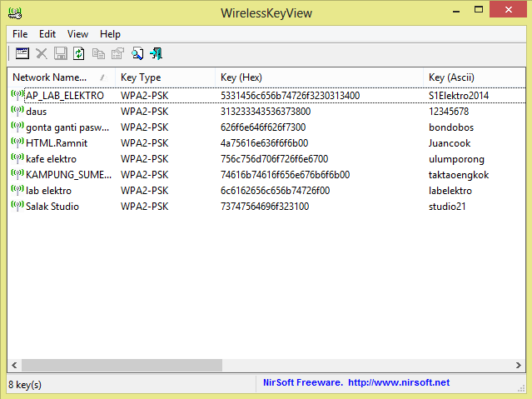
Task: Click ascii key taktaoengkok
Action: (x=459, y=175)
